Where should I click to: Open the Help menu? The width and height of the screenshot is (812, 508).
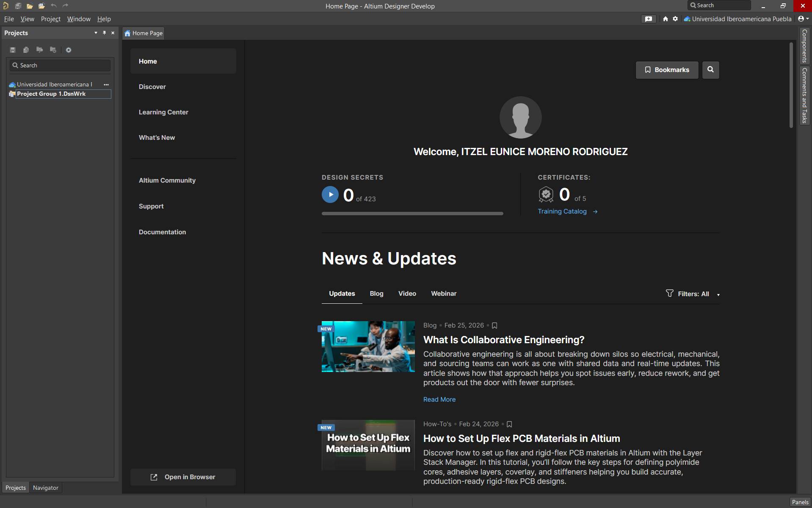(104, 19)
